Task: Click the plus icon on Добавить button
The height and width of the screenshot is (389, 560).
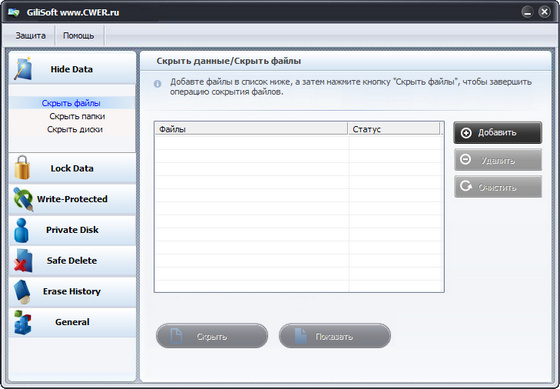Action: pyautogui.click(x=466, y=133)
